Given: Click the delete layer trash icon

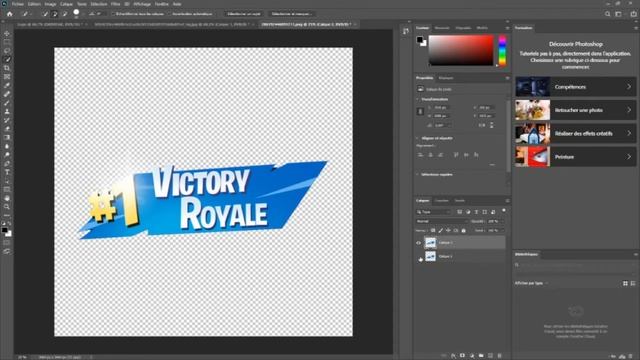Looking at the screenshot, I should [x=499, y=356].
